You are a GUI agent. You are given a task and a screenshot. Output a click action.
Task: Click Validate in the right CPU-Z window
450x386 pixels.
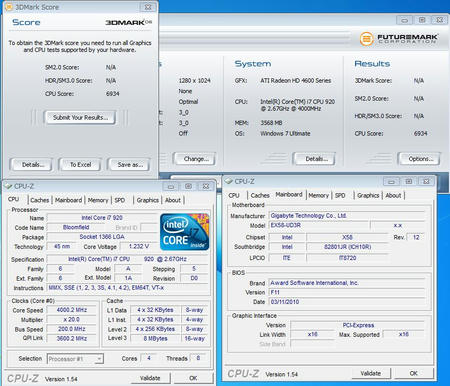371,373
